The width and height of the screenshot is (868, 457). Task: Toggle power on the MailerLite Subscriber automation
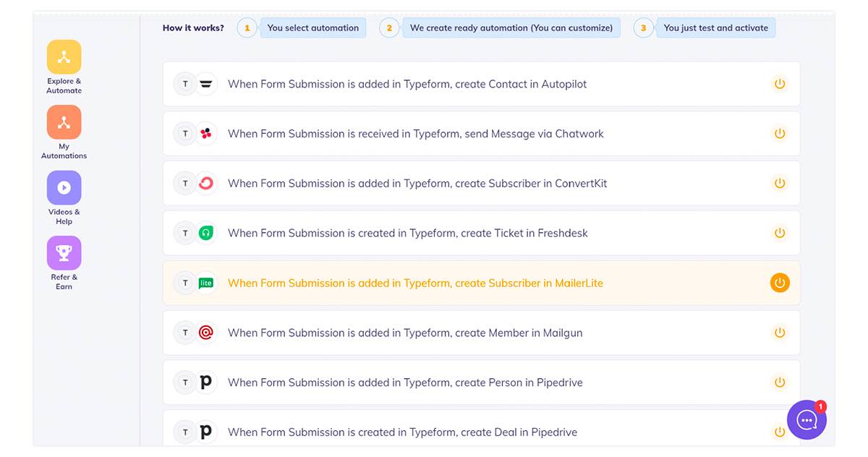coord(779,283)
